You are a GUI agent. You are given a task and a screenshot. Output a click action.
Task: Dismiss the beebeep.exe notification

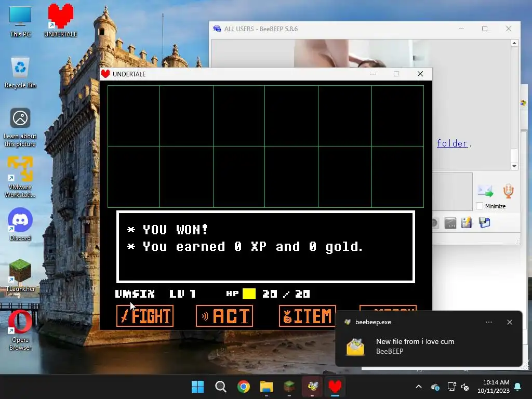click(509, 322)
